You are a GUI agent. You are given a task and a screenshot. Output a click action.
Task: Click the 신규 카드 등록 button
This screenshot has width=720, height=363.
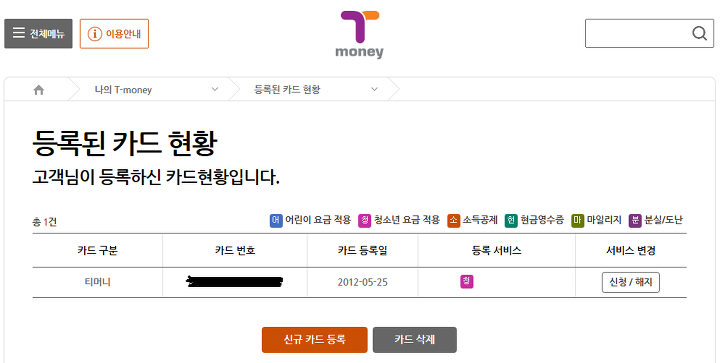[x=315, y=340]
